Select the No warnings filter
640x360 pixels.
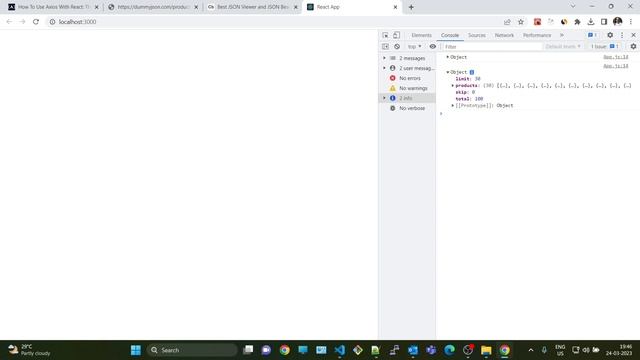[x=413, y=88]
